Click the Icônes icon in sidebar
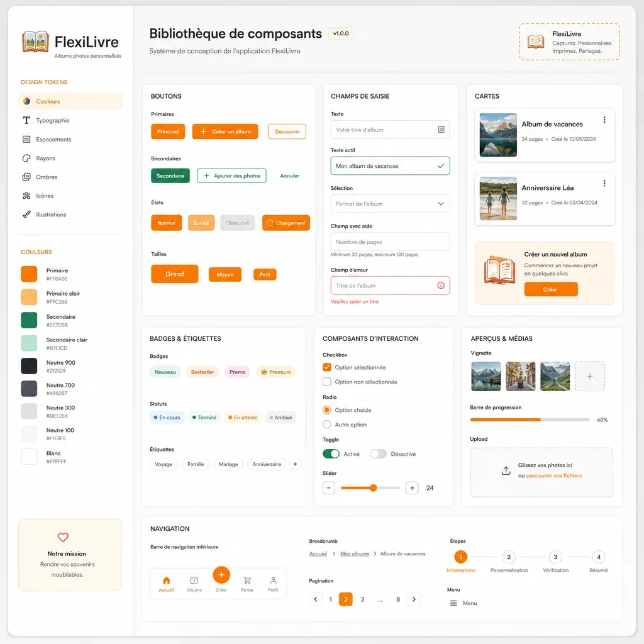This screenshot has height=644, width=644. tap(26, 196)
